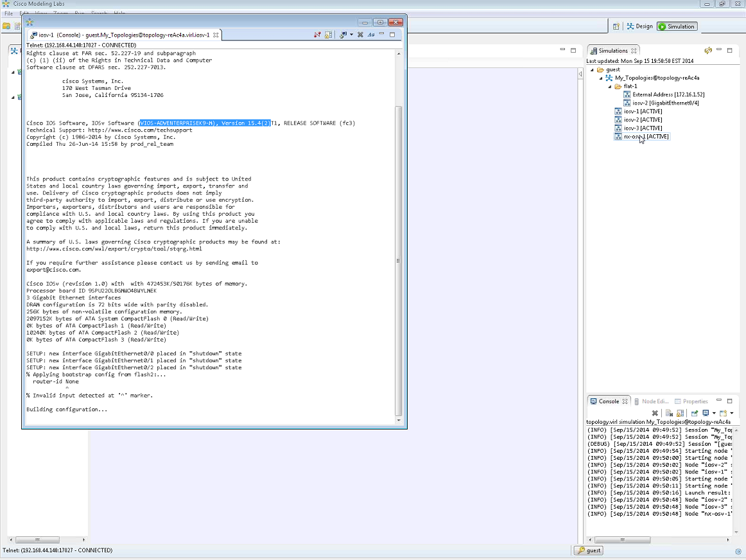Collapse the guest folder node

(593, 69)
